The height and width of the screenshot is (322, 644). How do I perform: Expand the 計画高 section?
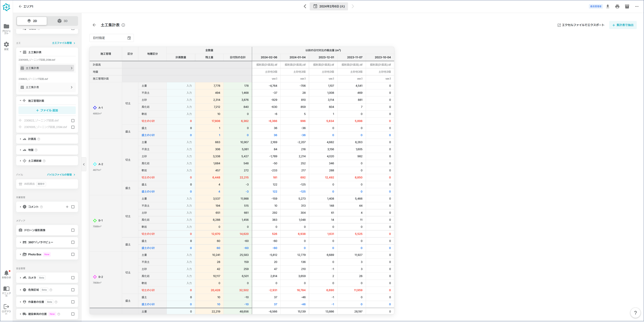[20, 139]
